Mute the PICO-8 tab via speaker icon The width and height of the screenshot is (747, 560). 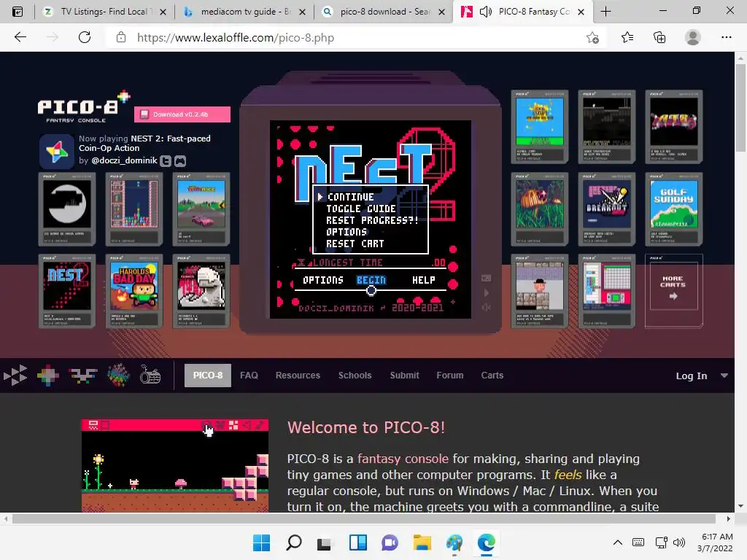[x=485, y=12]
